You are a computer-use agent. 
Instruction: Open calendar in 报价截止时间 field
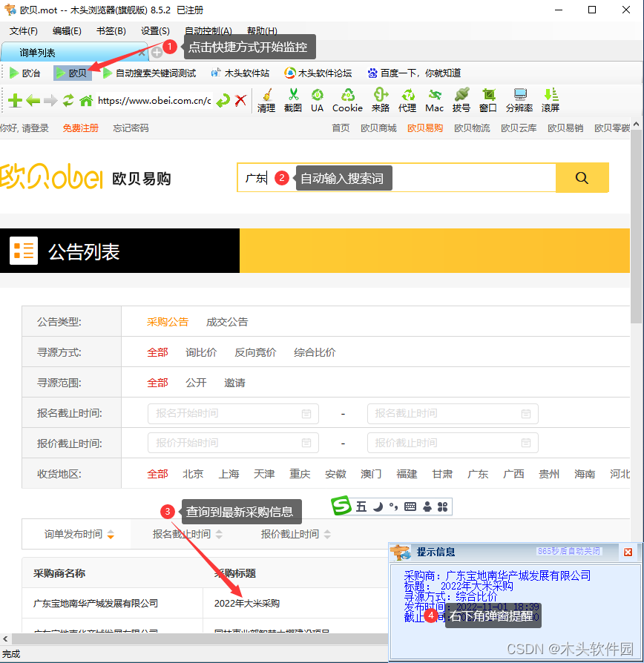(x=526, y=443)
